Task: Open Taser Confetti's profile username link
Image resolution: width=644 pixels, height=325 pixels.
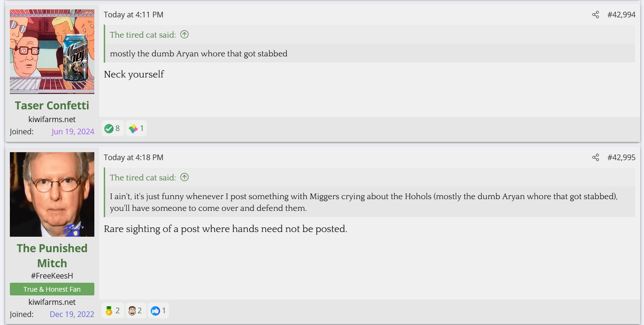Action: point(52,105)
